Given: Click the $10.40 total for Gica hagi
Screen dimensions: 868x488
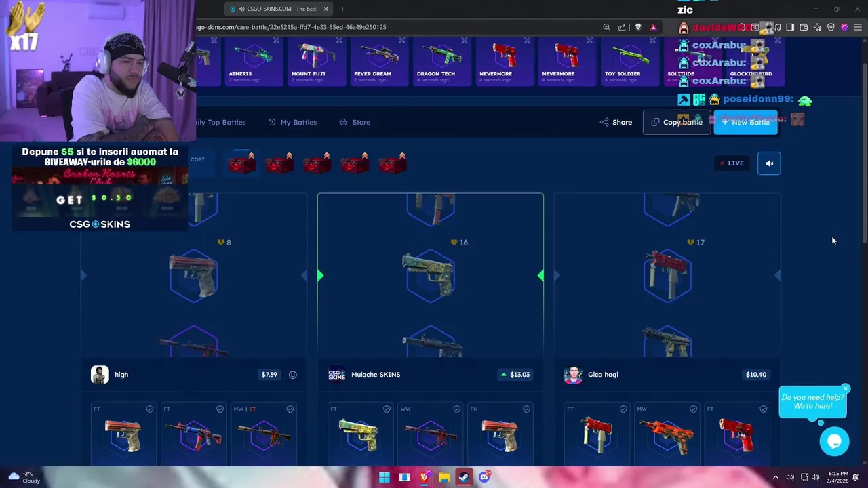Looking at the screenshot, I should (x=756, y=375).
